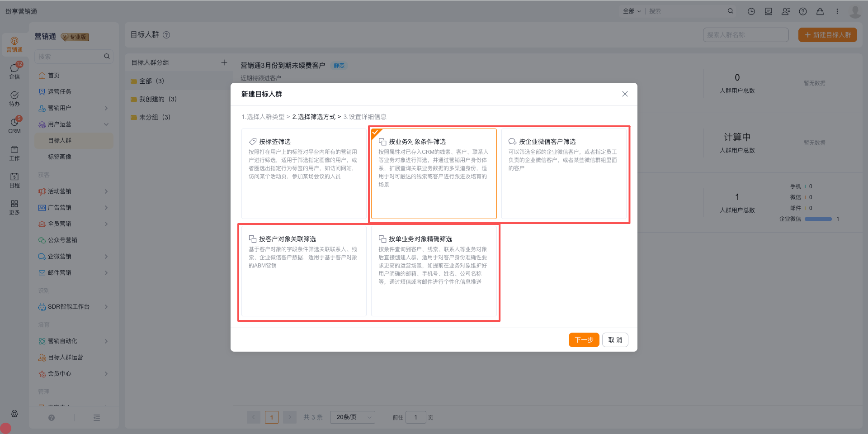Open the inbox tray icon in top bar
This screenshot has height=434, width=868.
click(769, 11)
